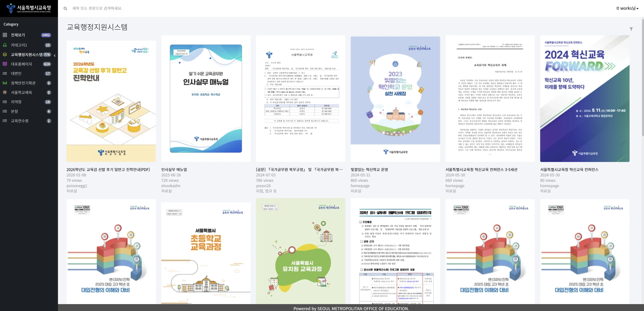Click the Seoul education office logo
The height and width of the screenshot is (311, 644).
[29, 8]
